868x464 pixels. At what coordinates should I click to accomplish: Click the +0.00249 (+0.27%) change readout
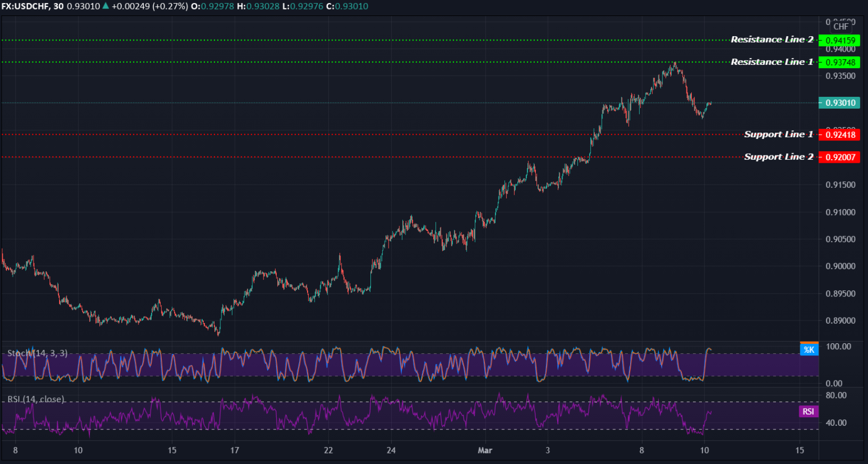(150, 6)
